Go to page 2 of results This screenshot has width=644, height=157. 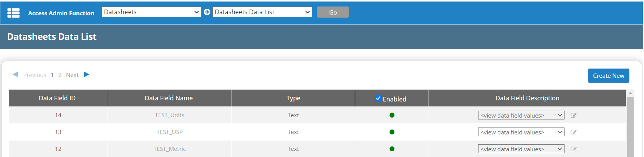60,75
